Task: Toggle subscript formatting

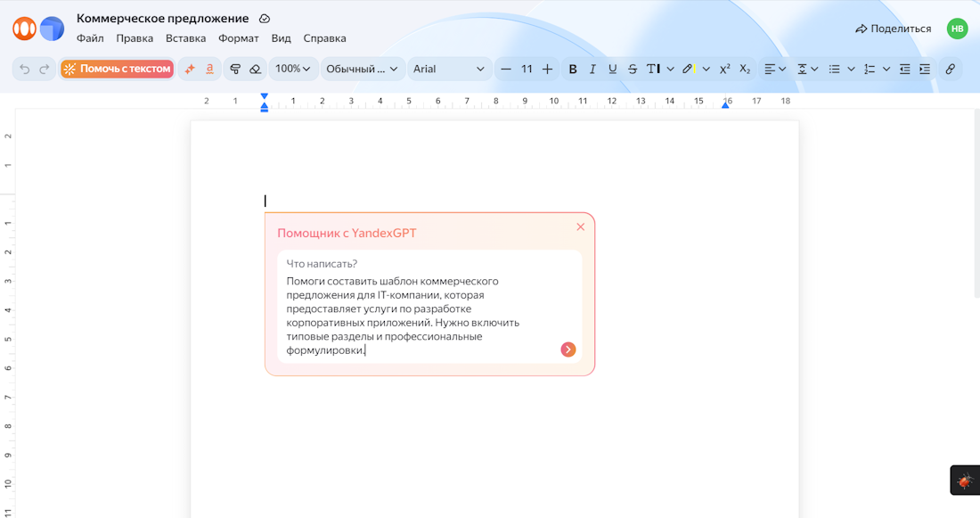Action: click(x=745, y=69)
